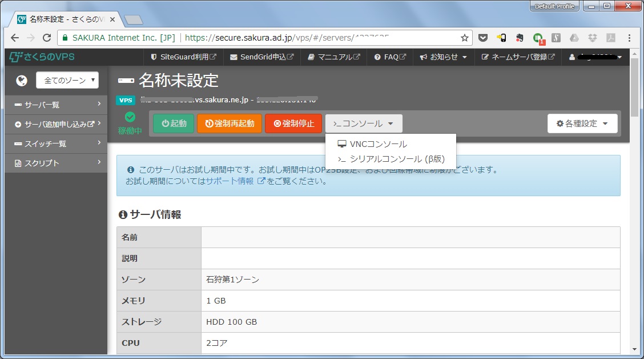
Task: Click the さくらのVPS logo
Action: coord(42,57)
